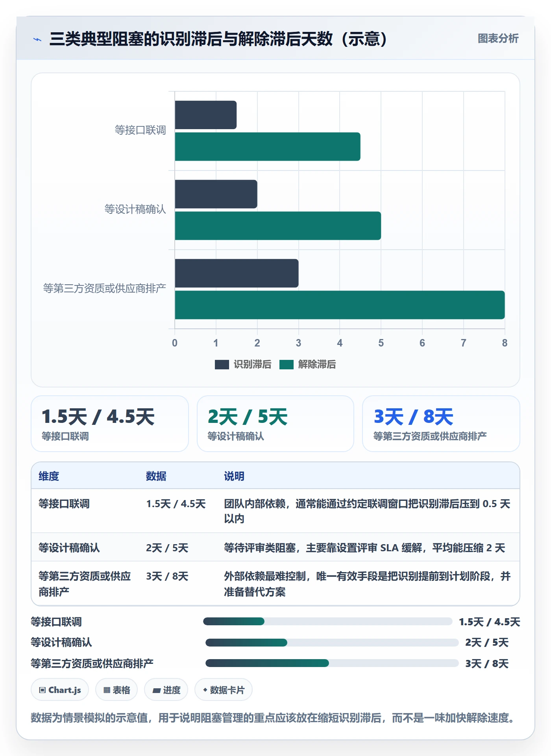The width and height of the screenshot is (551, 756).
Task: Click the progress bar in the 等接口联调 row
Action: tap(328, 622)
